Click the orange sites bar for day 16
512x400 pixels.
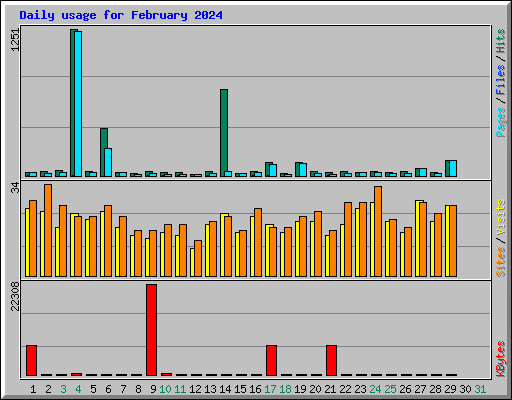pos(258,242)
